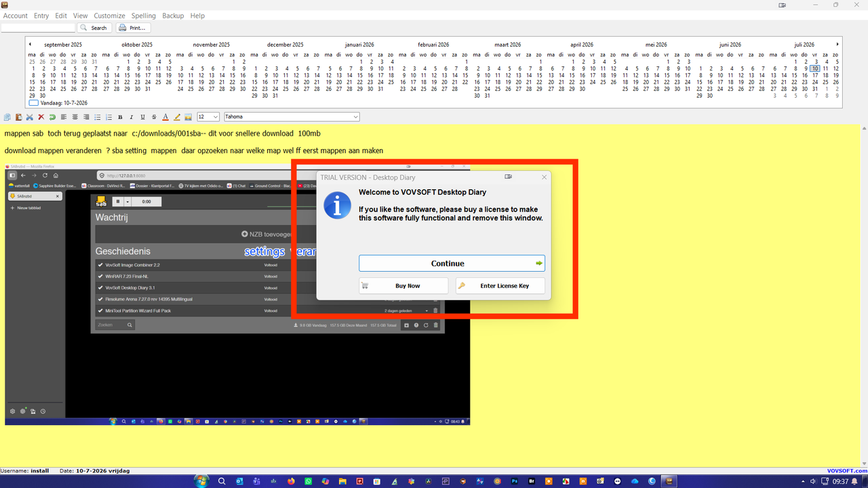Click the Enter License Key button
The width and height of the screenshot is (868, 488).
(500, 286)
